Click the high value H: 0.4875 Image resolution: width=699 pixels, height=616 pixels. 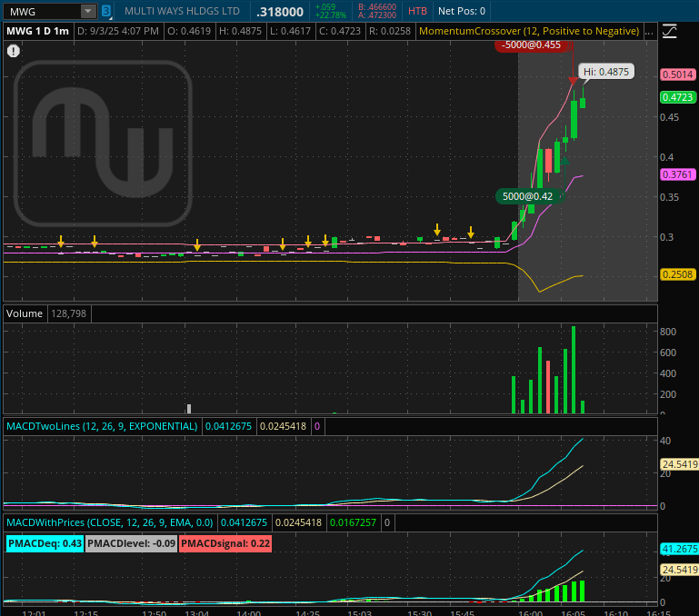(x=240, y=31)
